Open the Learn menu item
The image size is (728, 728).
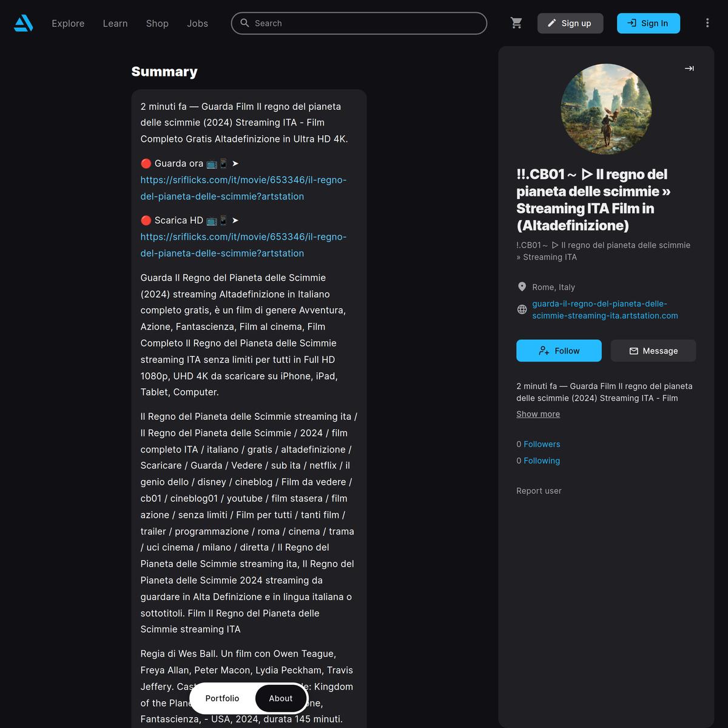click(x=115, y=23)
